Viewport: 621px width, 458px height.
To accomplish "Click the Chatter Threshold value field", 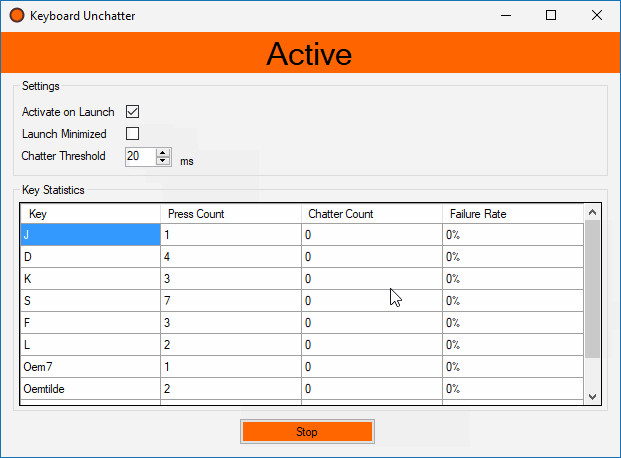I will (x=140, y=156).
